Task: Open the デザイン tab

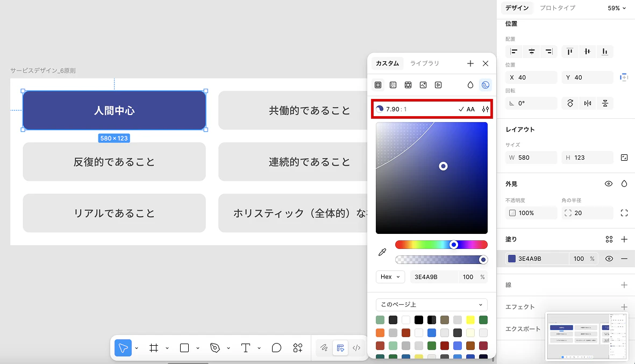Action: 517,8
